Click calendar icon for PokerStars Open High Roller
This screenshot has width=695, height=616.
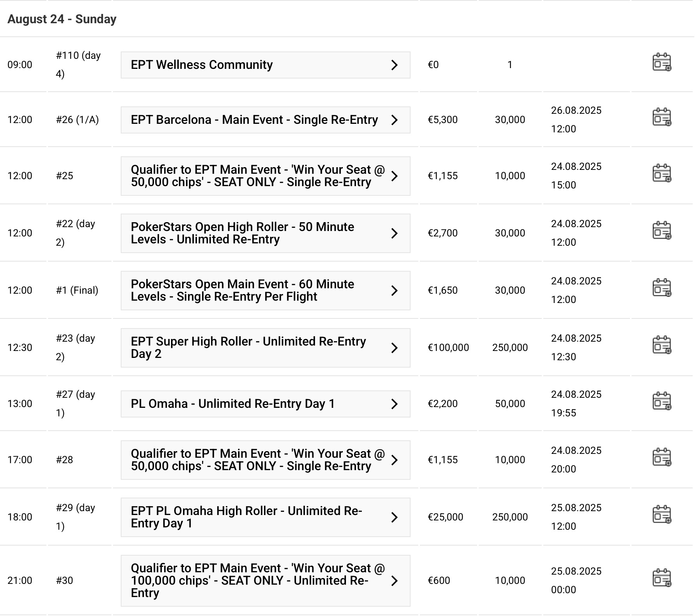662,231
